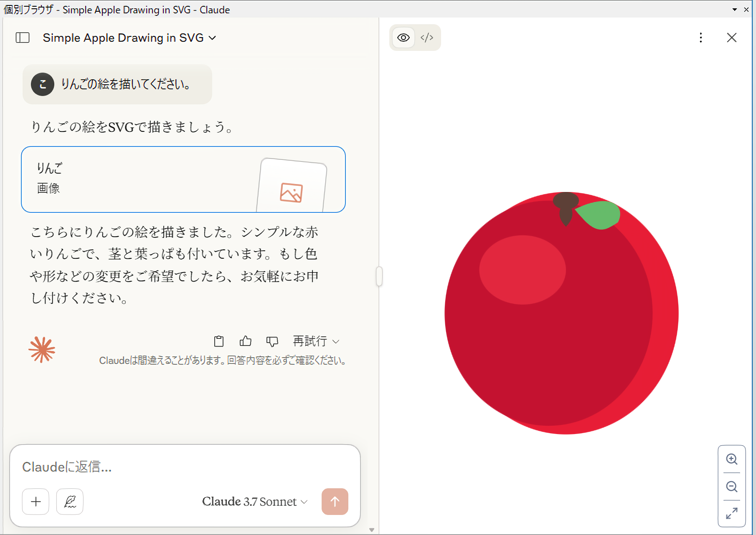Expand the 再試行 retry dropdown
This screenshot has width=756, height=535.
[x=316, y=341]
